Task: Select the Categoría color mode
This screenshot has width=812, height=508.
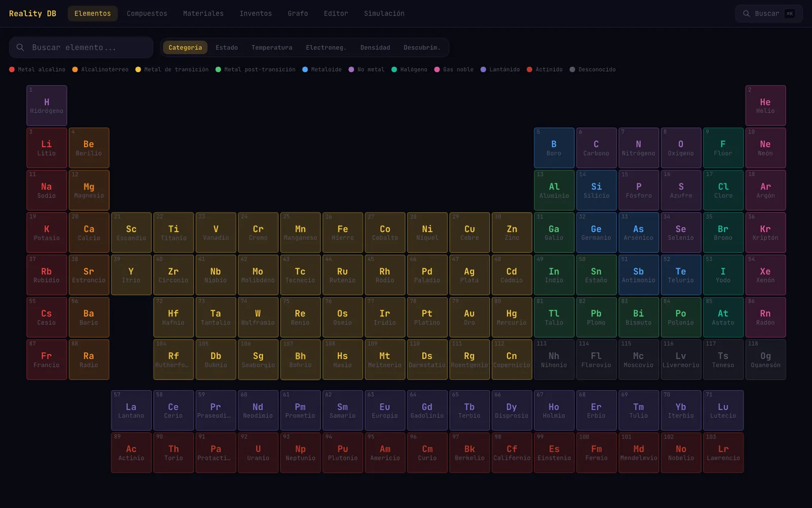Action: pyautogui.click(x=185, y=47)
